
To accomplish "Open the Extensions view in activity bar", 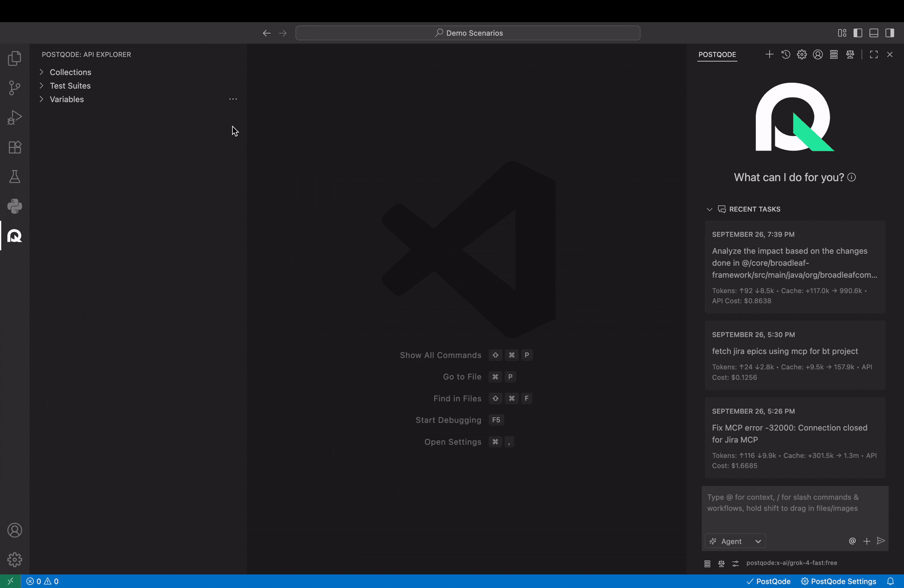I will click(x=15, y=147).
